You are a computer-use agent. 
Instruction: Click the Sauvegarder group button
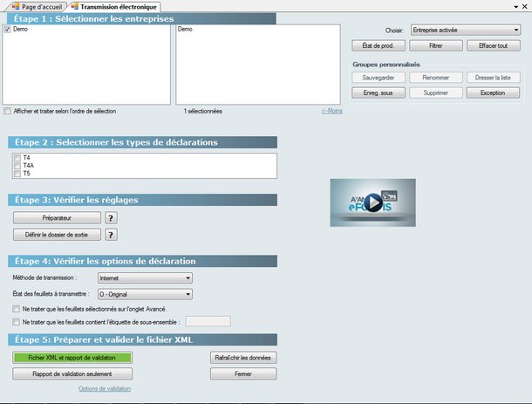coord(379,78)
